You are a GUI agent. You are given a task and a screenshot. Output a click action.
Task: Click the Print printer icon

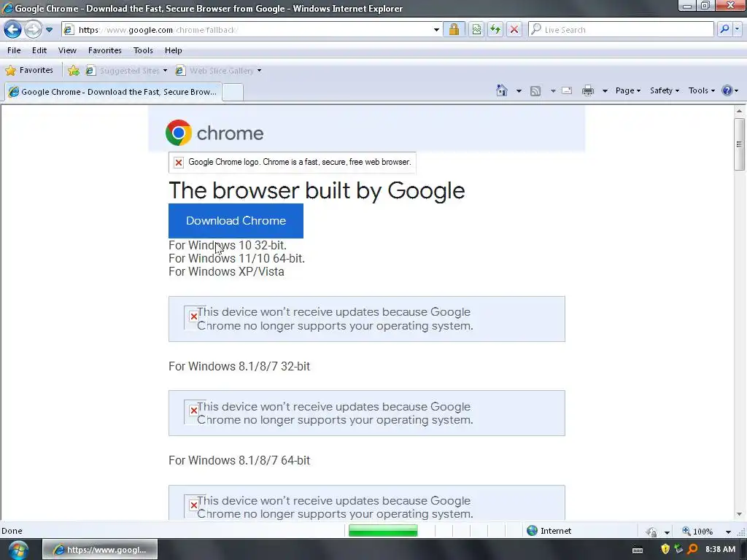[588, 90]
